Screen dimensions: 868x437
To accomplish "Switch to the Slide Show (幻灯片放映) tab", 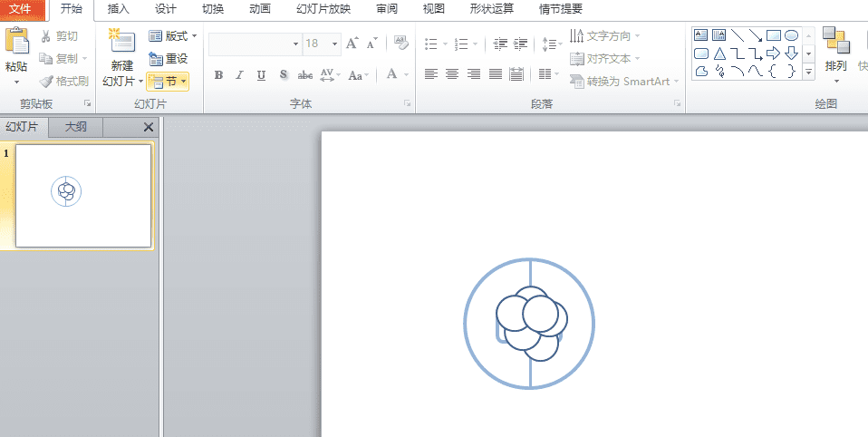I will pos(323,9).
